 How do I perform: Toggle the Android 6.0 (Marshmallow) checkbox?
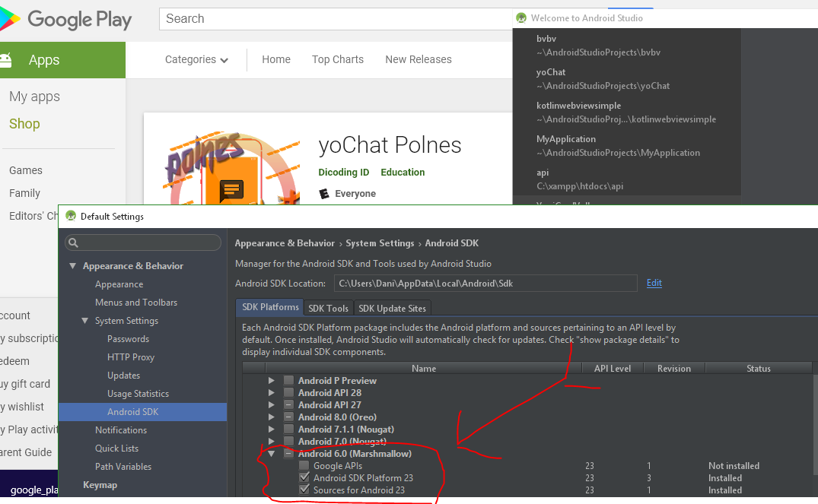coord(288,453)
